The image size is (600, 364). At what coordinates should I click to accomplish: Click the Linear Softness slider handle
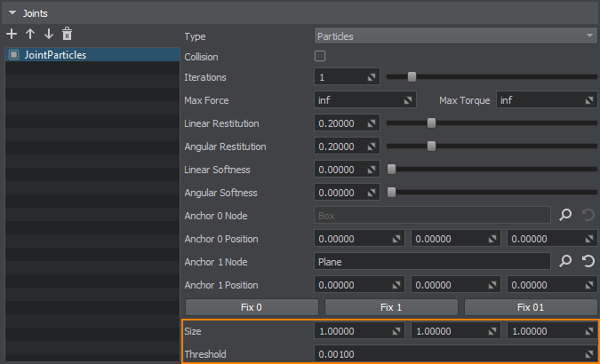(391, 169)
